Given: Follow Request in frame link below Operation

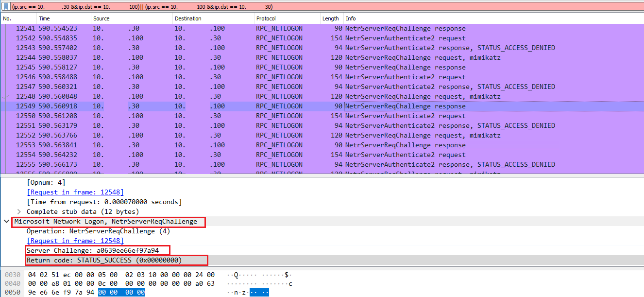Looking at the screenshot, I should tap(75, 241).
